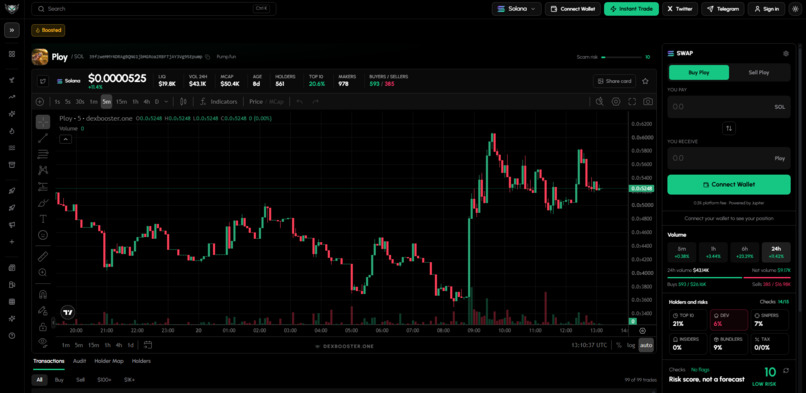Select the trend line drawing tool
This screenshot has width=806, height=393.
43,138
